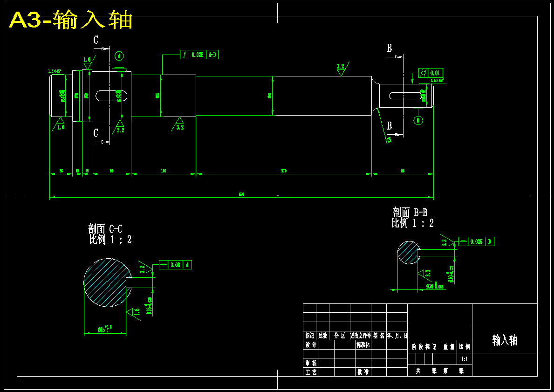554x392 pixels.
Task: Select "输入轴" in the title block
Action: coord(505,340)
